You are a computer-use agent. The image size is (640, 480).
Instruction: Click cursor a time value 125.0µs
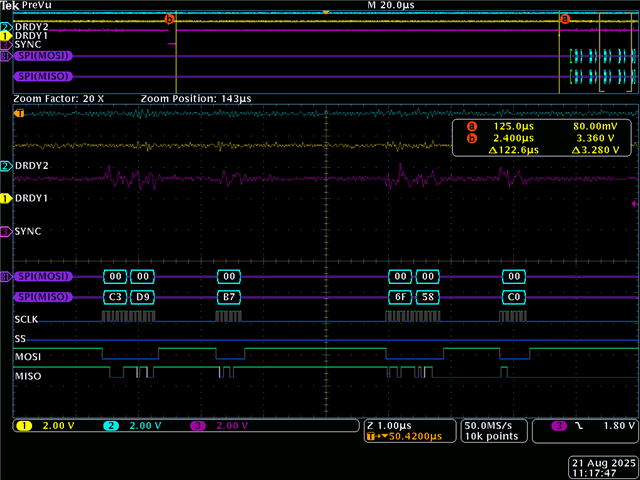click(513, 126)
